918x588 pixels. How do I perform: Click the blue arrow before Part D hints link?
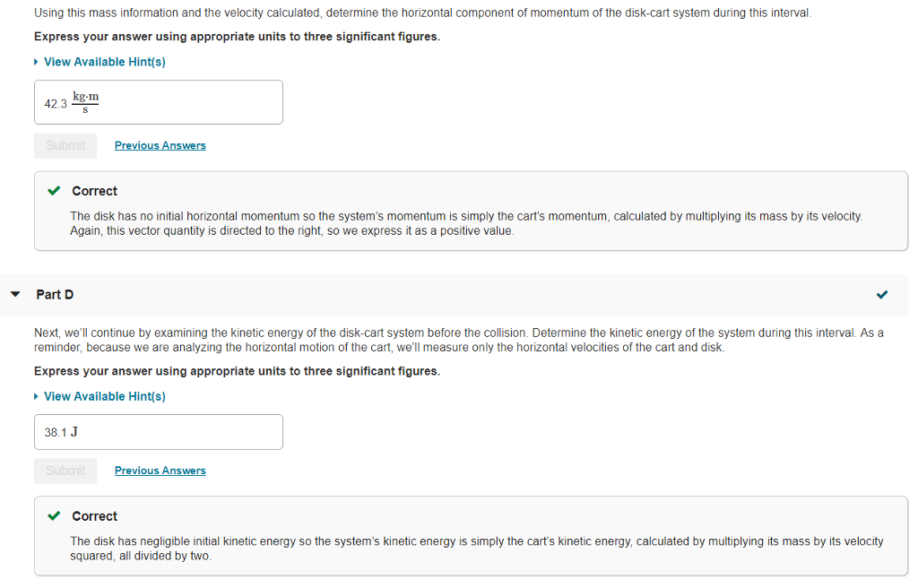tap(36, 396)
